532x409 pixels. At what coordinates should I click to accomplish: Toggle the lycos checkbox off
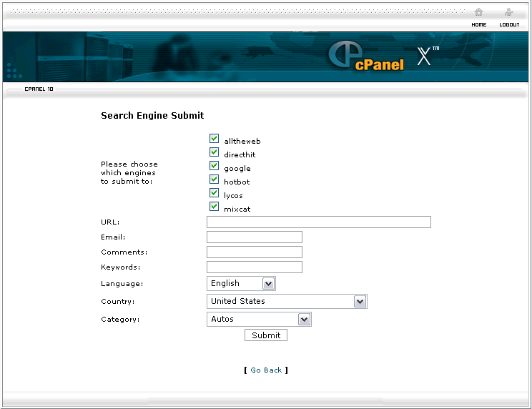pyautogui.click(x=214, y=193)
